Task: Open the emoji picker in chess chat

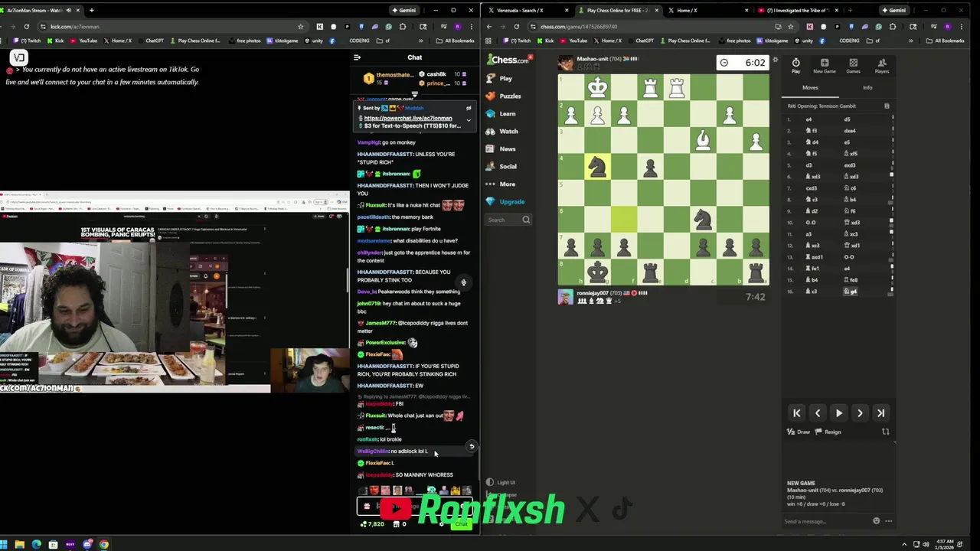Action: 877,521
